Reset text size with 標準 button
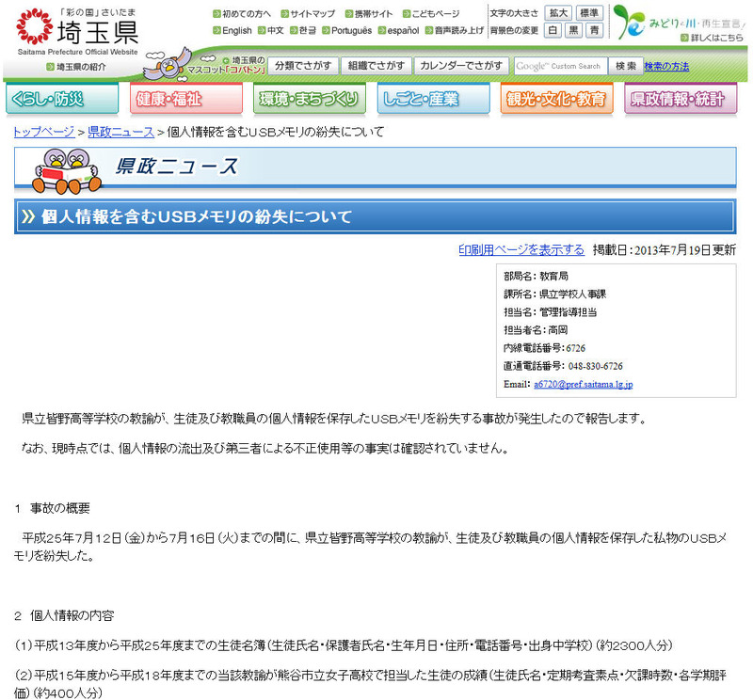 [x=589, y=13]
